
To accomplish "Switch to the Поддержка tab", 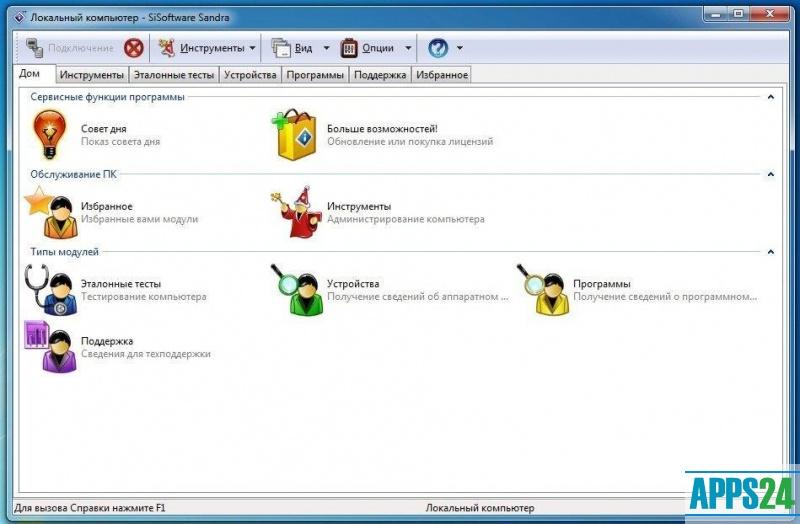I will pos(380,75).
